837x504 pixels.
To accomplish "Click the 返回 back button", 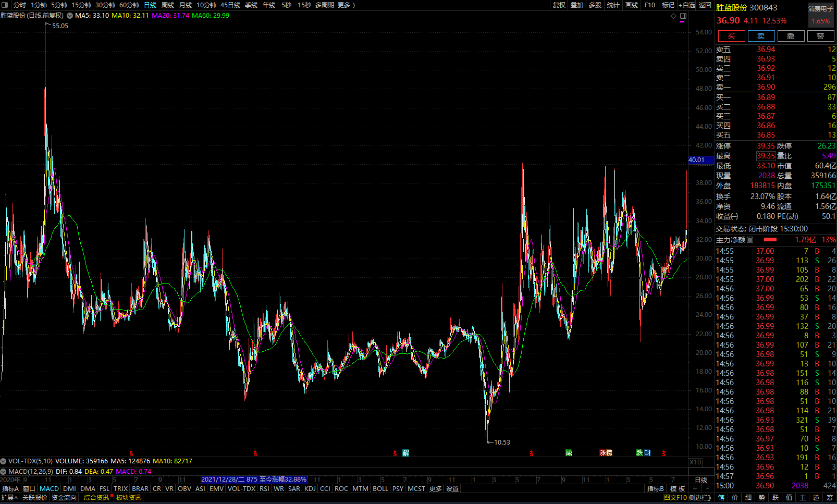I will [705, 5].
